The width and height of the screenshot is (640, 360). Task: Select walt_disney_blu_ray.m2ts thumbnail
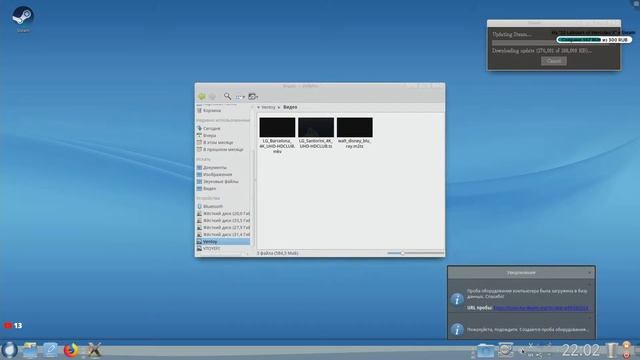click(355, 127)
